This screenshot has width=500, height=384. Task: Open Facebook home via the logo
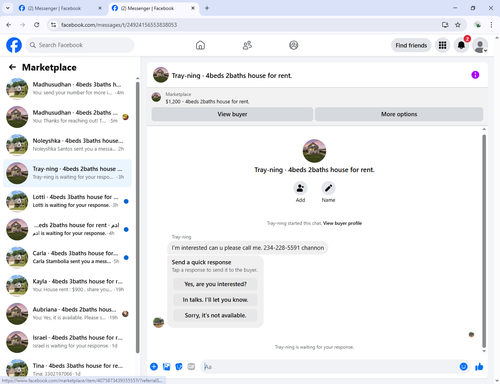click(x=14, y=45)
